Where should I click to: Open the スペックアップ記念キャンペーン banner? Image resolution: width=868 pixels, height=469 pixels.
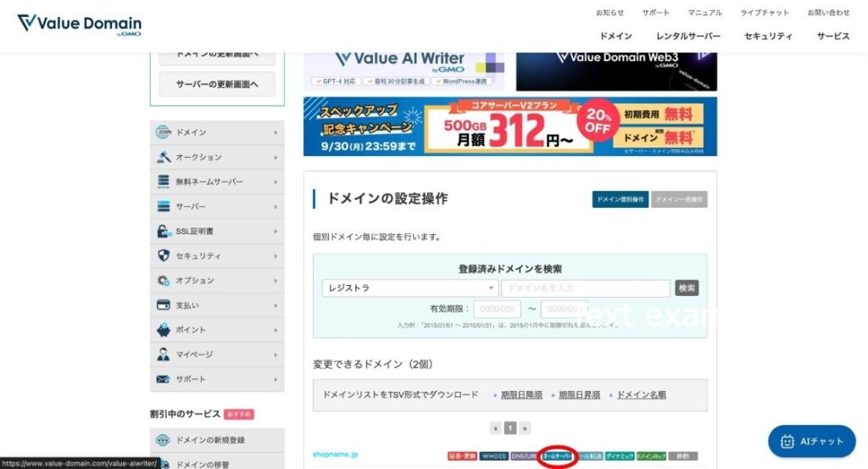509,126
